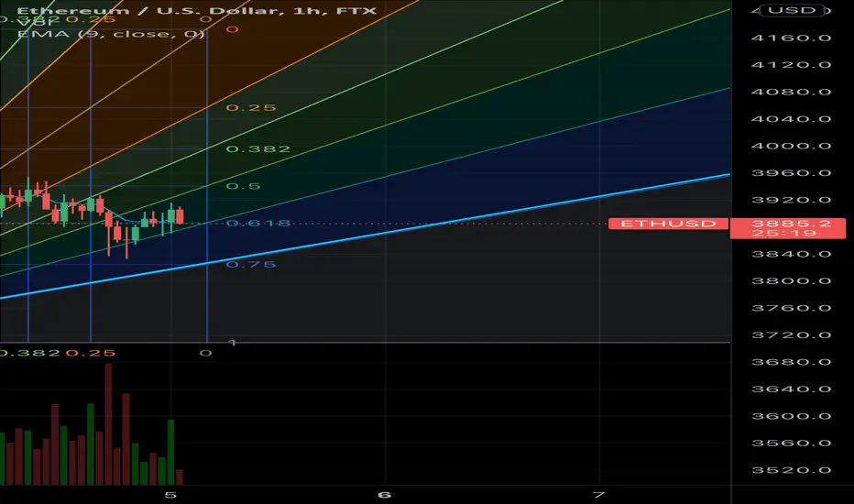Click the 3960.0 price axis label
The image size is (854, 504).
tap(791, 172)
